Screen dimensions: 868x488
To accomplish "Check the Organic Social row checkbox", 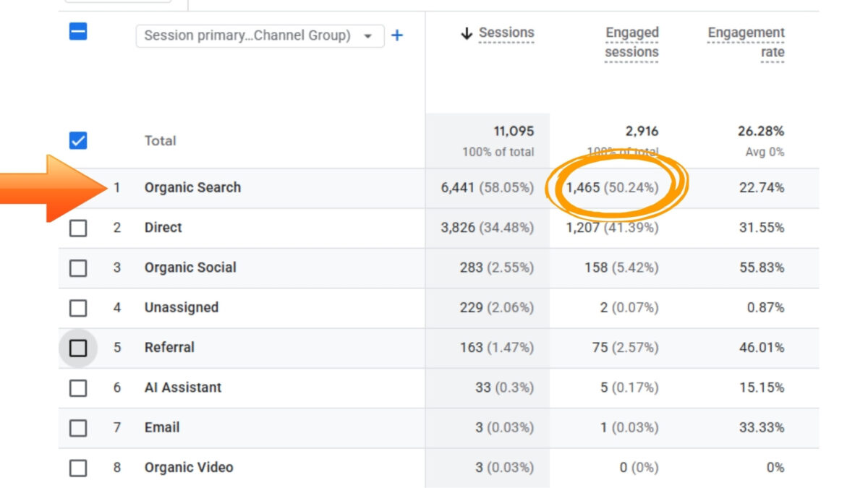I will click(x=78, y=267).
